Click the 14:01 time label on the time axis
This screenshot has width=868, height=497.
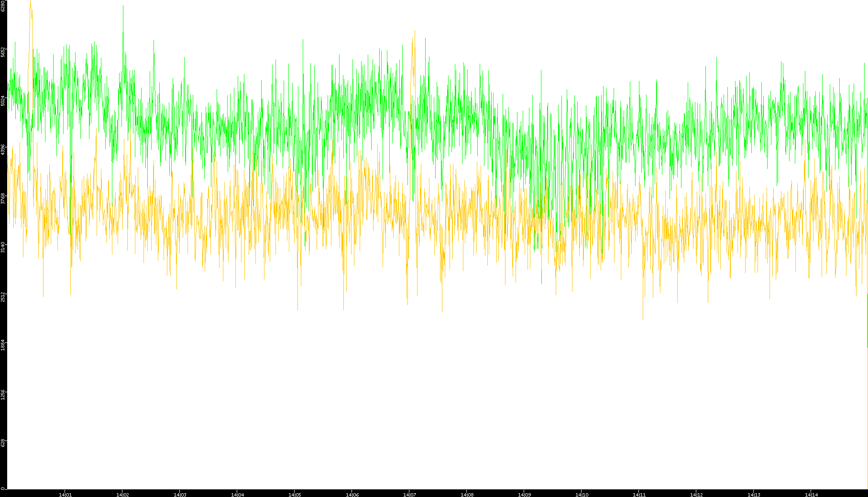coord(65,495)
